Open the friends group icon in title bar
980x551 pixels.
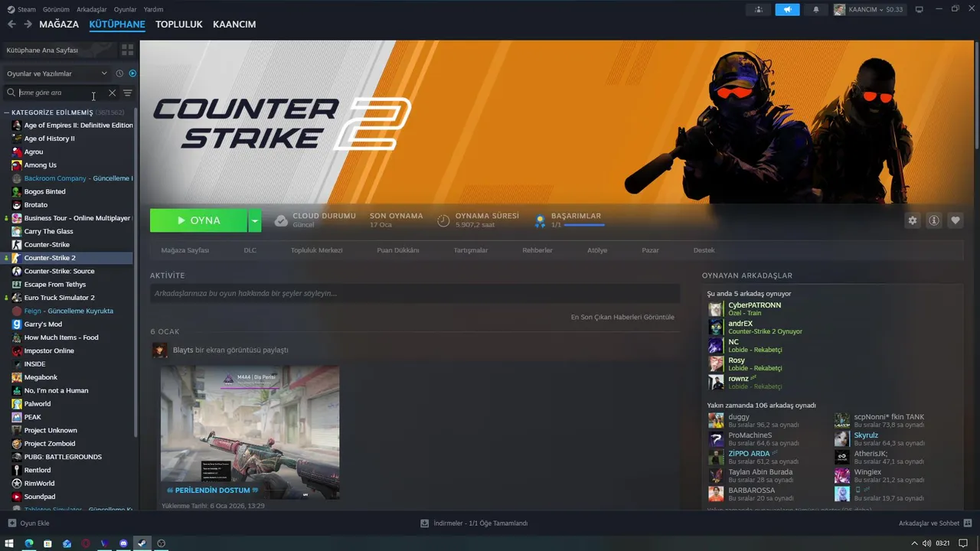(758, 10)
